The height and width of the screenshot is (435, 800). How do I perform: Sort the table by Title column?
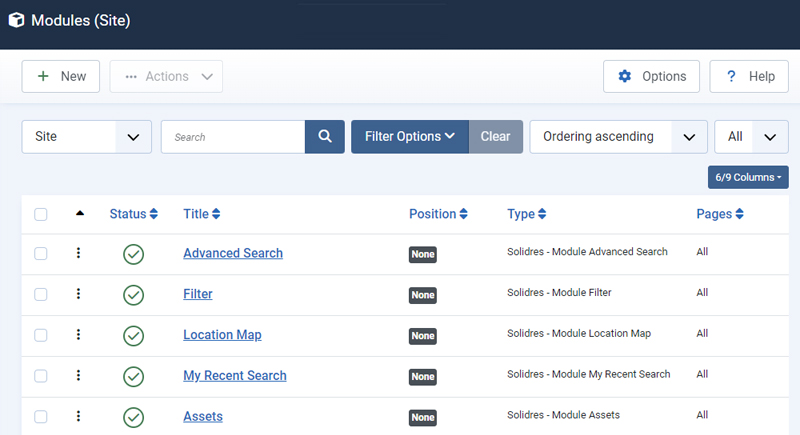[x=202, y=214]
